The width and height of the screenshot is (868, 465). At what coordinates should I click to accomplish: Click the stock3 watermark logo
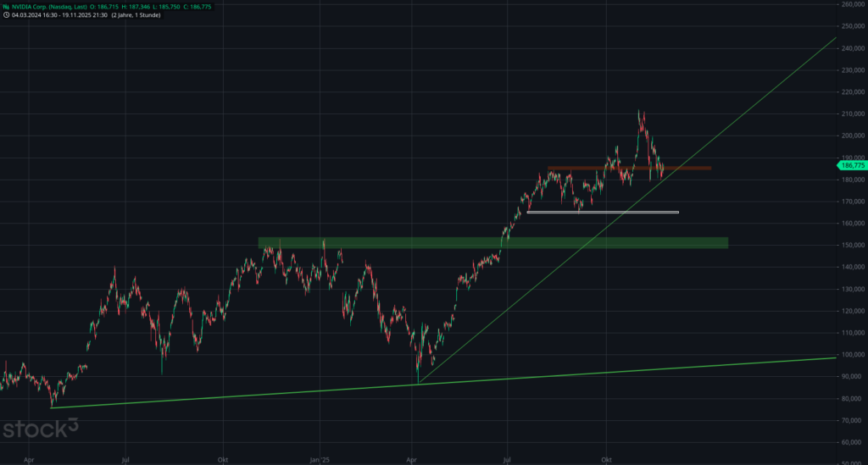46,429
